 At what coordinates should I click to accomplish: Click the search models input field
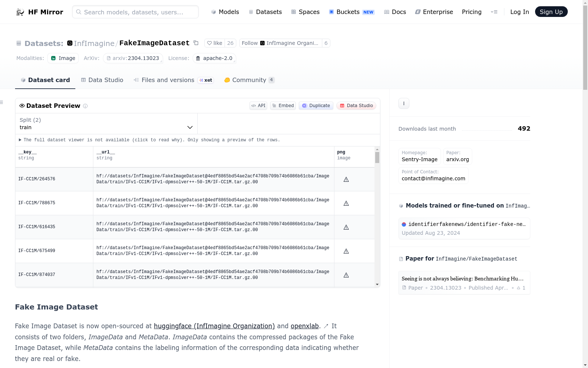tap(135, 12)
